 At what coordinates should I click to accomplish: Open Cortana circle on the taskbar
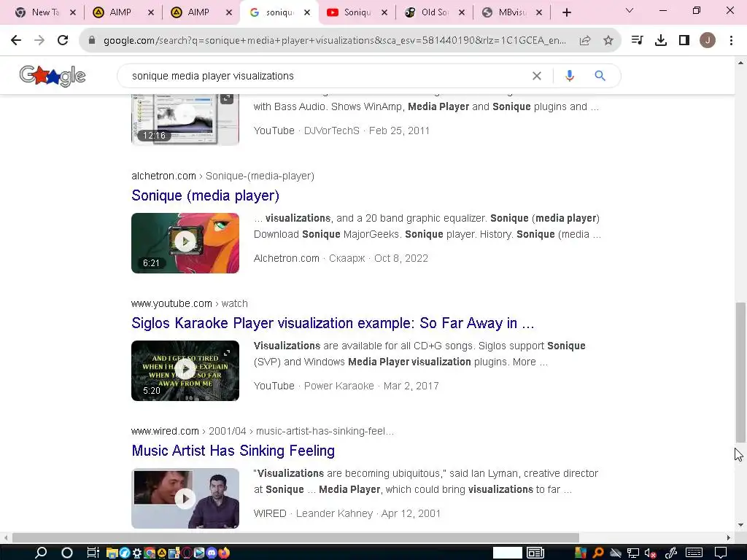click(x=67, y=553)
